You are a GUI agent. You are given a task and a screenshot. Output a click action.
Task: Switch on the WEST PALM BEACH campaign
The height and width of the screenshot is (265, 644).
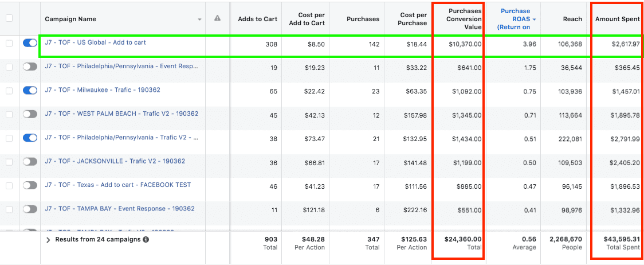30,114
